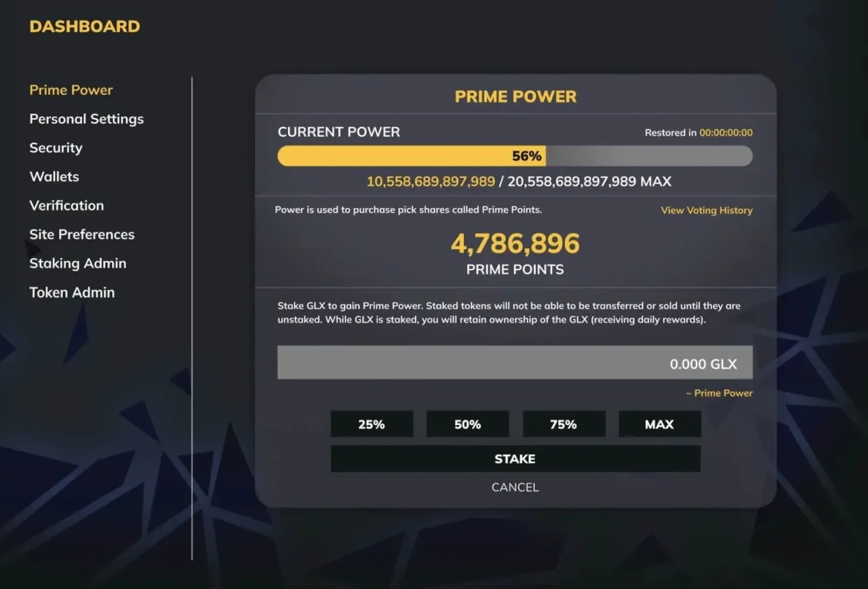868x589 pixels.
Task: Go to Staking Admin
Action: [x=78, y=263]
